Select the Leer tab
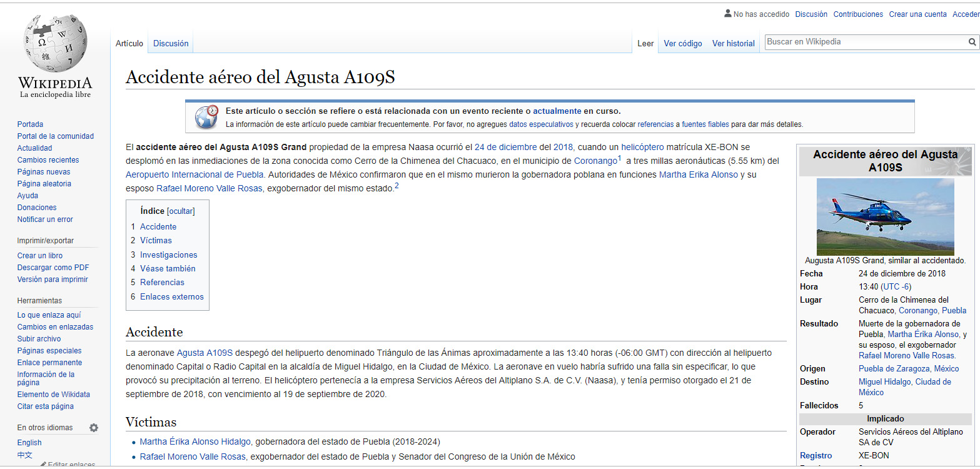The image size is (980, 469). click(645, 43)
